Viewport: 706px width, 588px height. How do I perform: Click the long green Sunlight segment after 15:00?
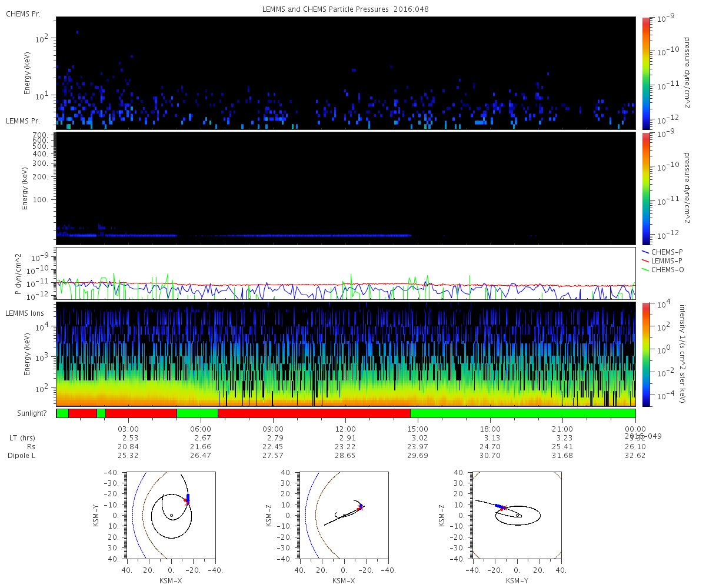coord(522,413)
